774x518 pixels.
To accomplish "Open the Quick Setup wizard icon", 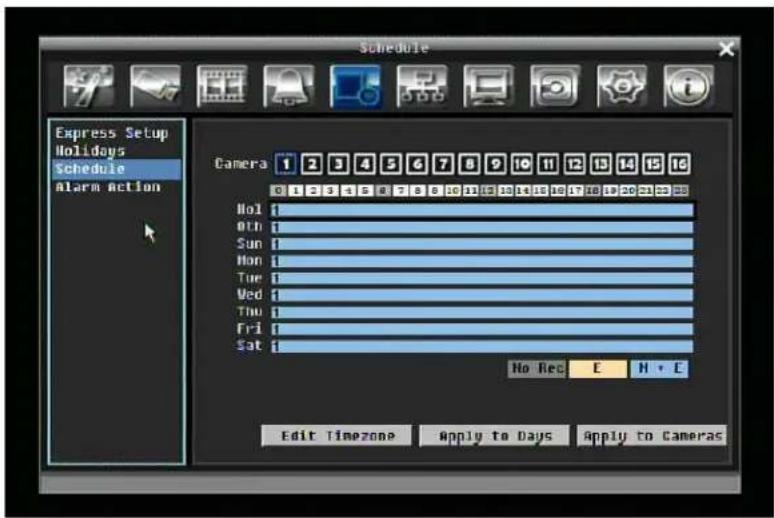I will 89,86.
